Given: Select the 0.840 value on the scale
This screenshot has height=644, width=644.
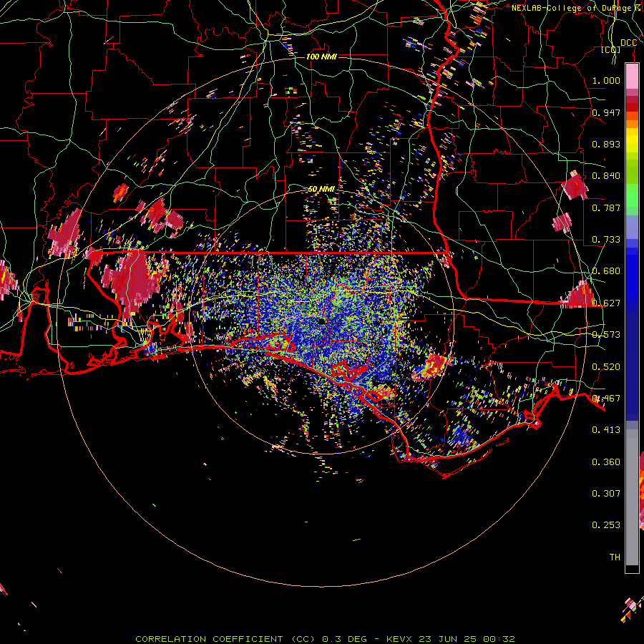Looking at the screenshot, I should 606,176.
